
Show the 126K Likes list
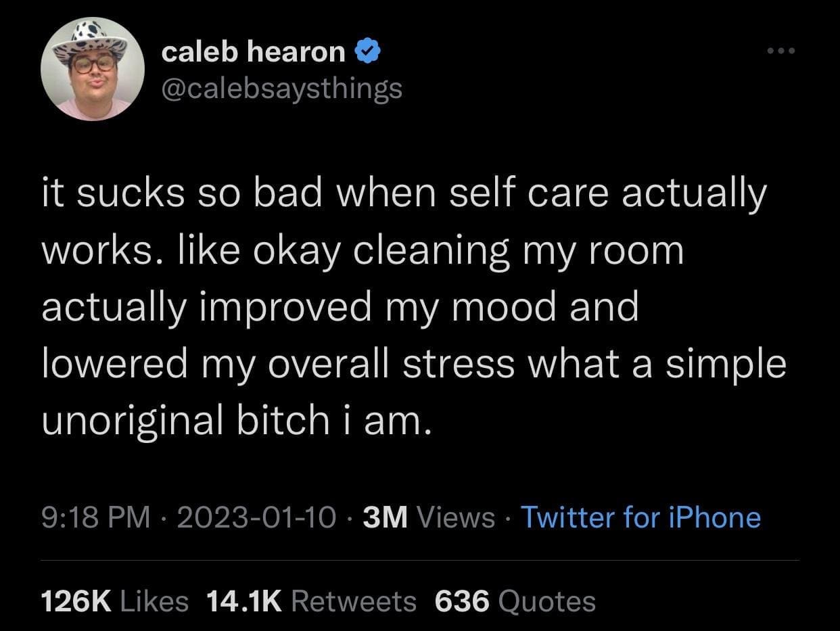point(115,601)
